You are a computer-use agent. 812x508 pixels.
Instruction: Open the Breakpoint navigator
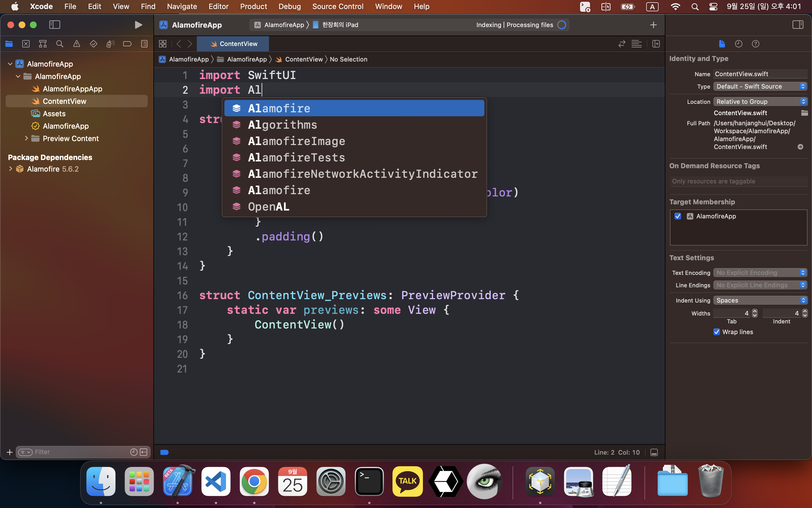127,44
